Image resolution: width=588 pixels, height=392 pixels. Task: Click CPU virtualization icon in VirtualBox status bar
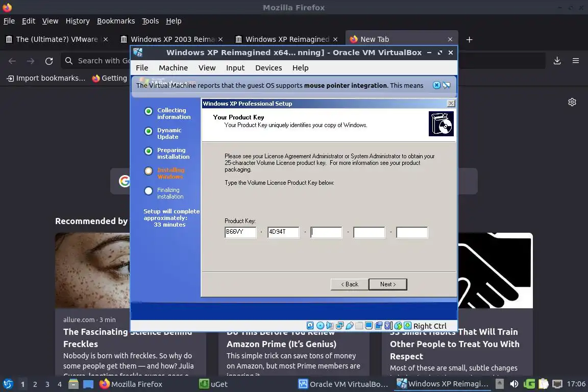(x=388, y=326)
